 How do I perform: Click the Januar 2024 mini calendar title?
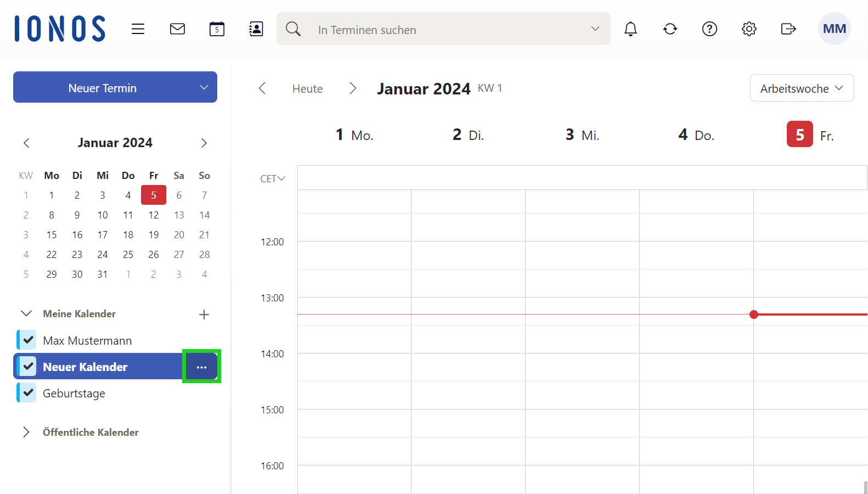click(115, 143)
